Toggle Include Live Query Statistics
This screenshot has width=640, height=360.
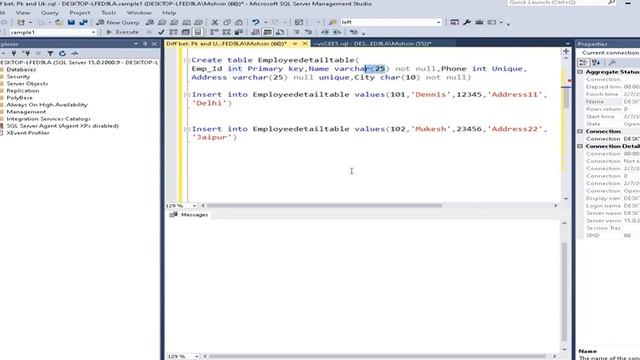tap(227, 32)
